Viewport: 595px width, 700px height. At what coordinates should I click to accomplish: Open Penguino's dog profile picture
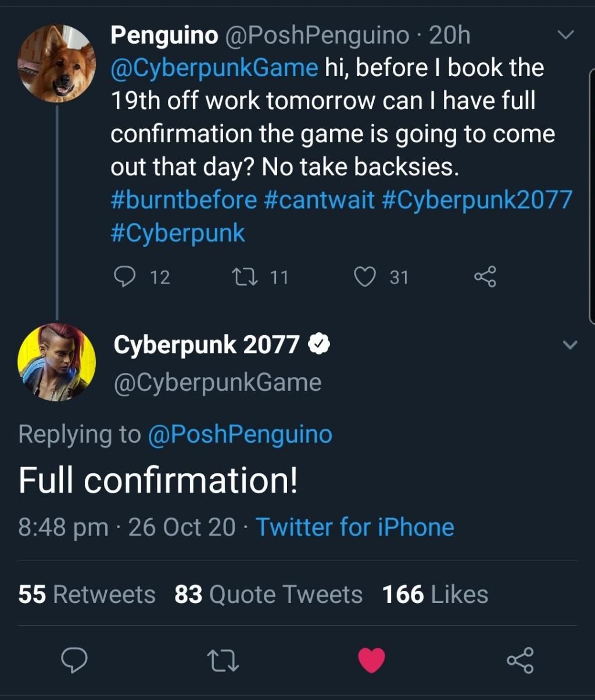(x=56, y=63)
